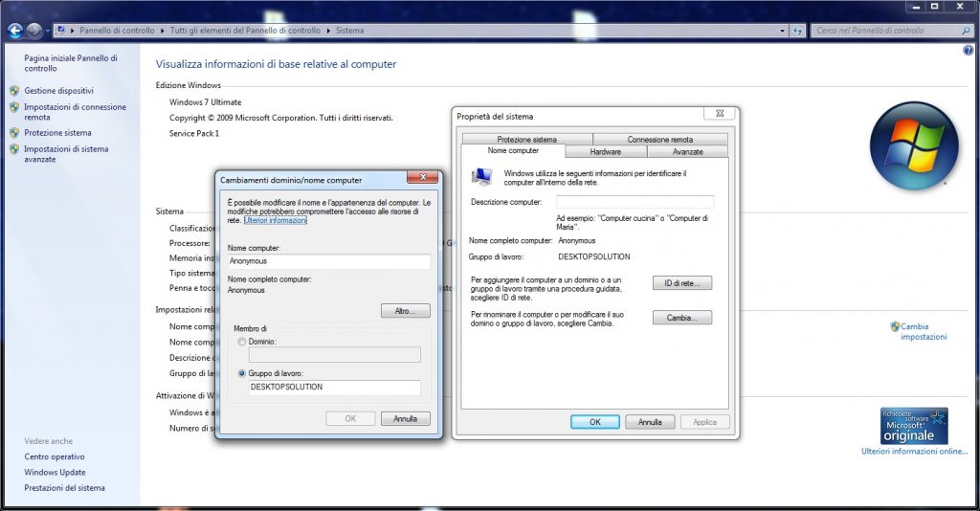980x511 pixels.
Task: Click shield icon beside Cambia impostazioni
Action: tap(895, 326)
